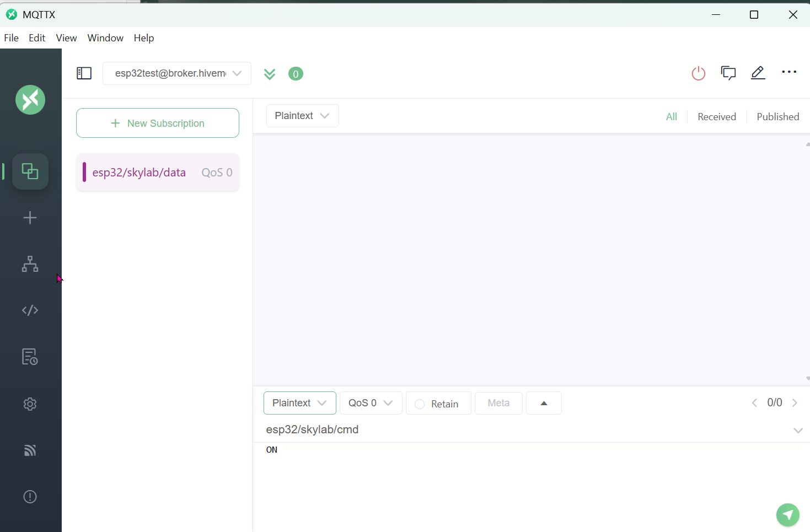Open the Meta properties button
The width and height of the screenshot is (810, 532).
498,403
